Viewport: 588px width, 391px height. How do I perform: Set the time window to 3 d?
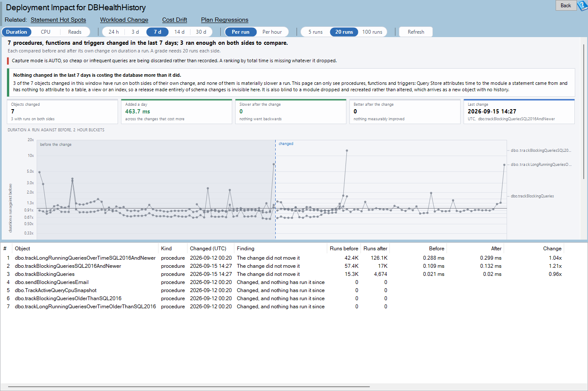[135, 32]
